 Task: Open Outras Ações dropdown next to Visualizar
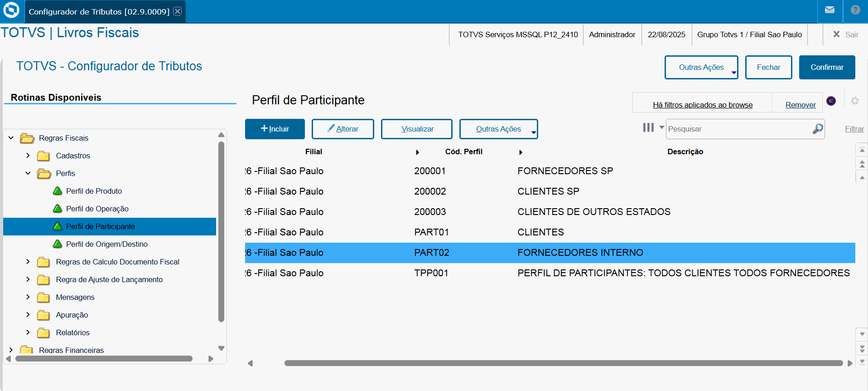pos(498,129)
